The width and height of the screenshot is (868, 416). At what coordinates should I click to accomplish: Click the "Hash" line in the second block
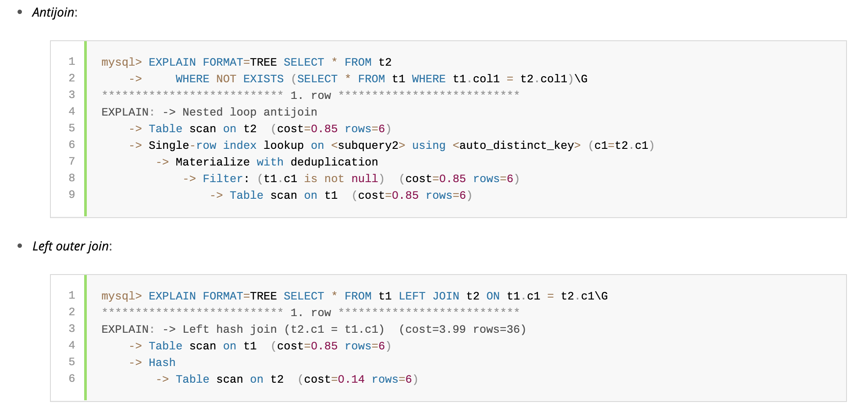[162, 363]
